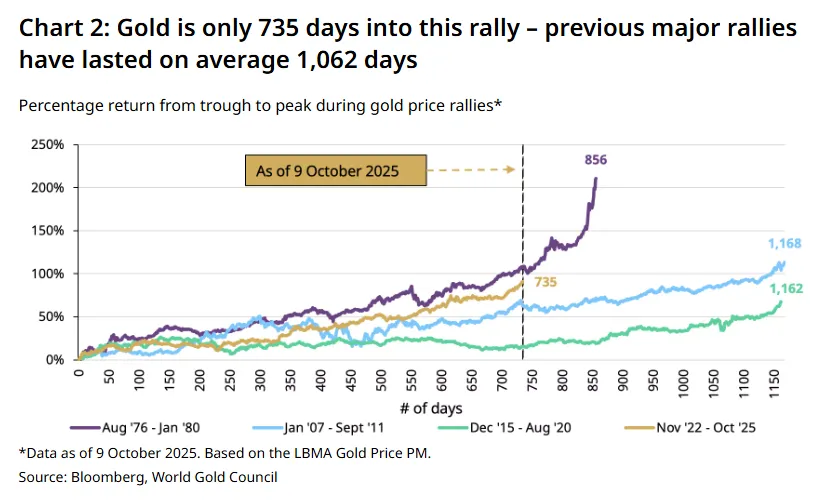
Task: Click the dashed orange arrow beside the annotation
Action: pyautogui.click(x=473, y=171)
